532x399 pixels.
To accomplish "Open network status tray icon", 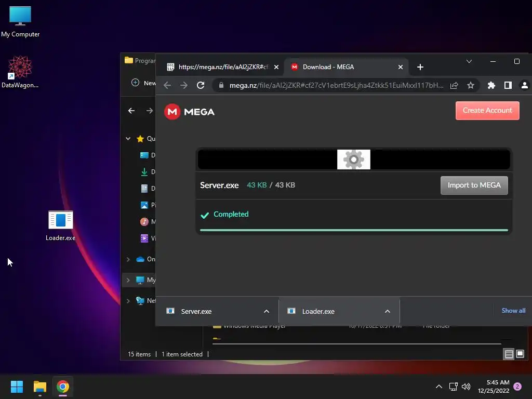I will click(453, 387).
